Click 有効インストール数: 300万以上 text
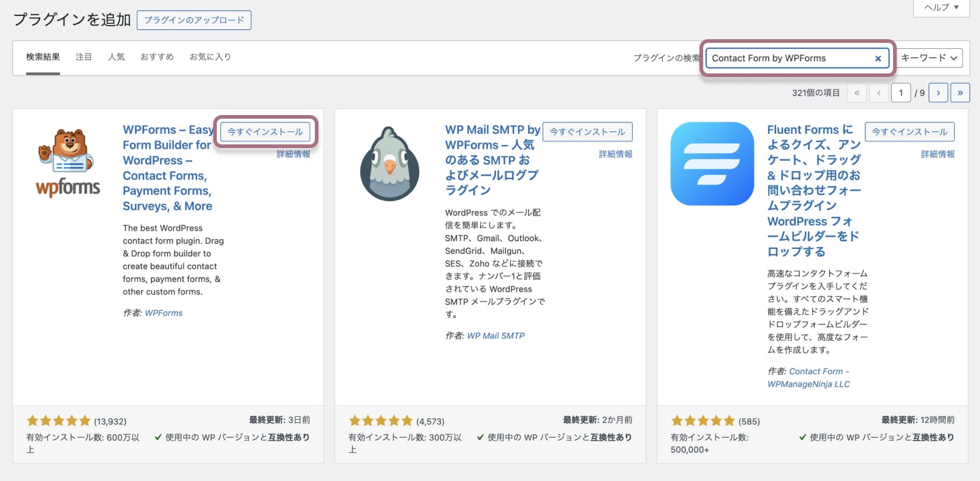Image resolution: width=980 pixels, height=481 pixels. [405, 443]
